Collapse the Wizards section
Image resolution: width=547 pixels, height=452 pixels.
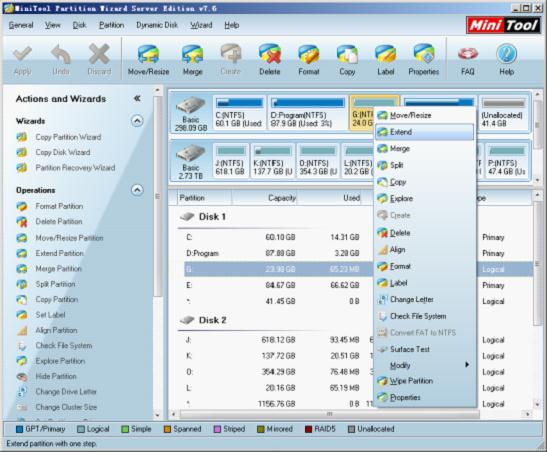tap(137, 121)
